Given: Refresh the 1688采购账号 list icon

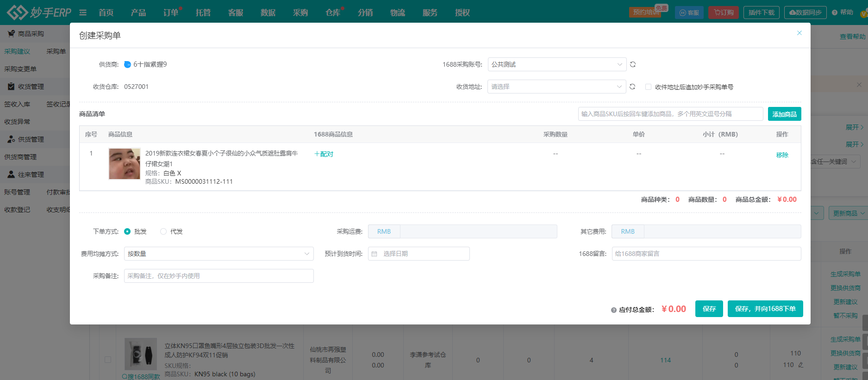Looking at the screenshot, I should pos(633,64).
